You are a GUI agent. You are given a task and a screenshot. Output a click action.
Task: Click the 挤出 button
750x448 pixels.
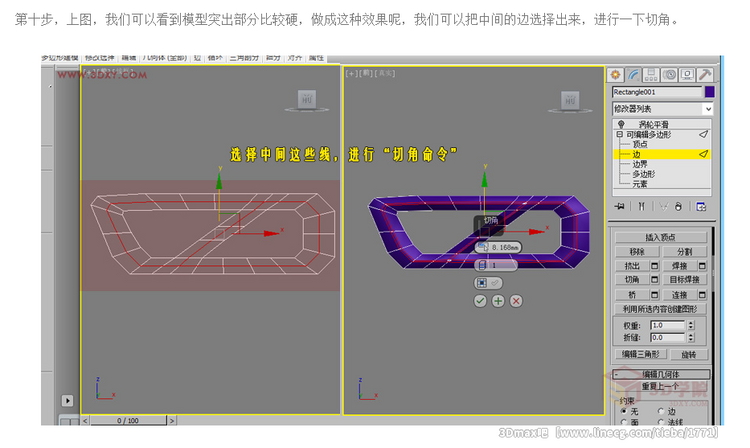point(632,266)
